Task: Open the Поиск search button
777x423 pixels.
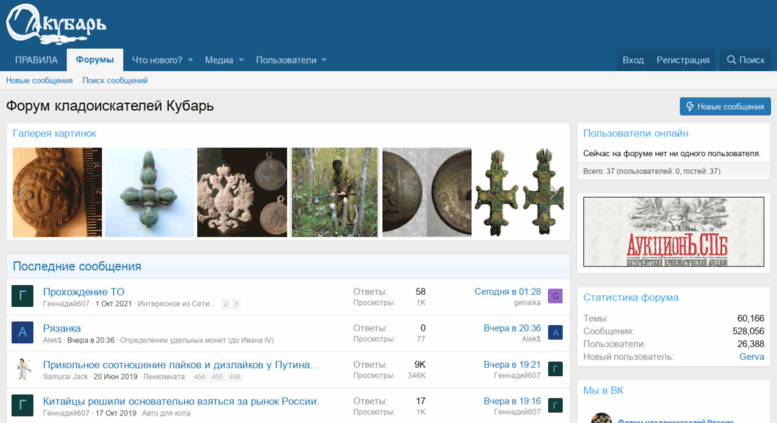Action: point(745,60)
